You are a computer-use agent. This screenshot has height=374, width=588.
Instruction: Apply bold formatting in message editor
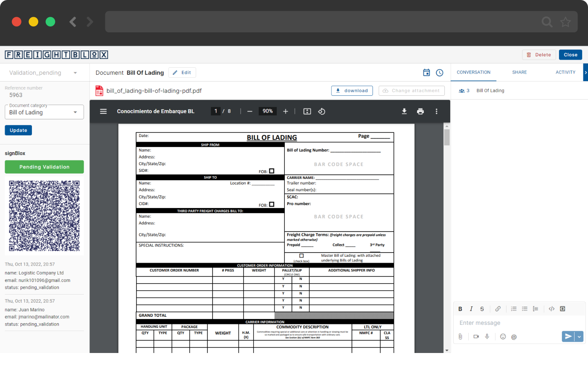460,309
